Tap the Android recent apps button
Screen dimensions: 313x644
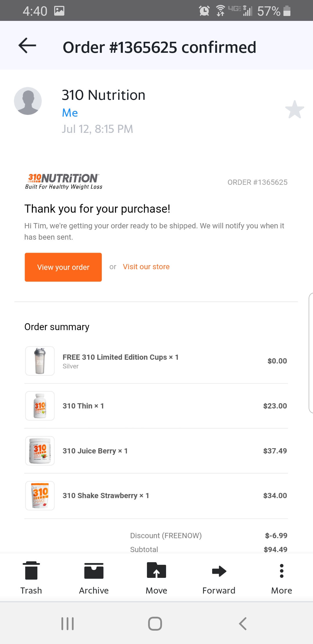pos(68,624)
